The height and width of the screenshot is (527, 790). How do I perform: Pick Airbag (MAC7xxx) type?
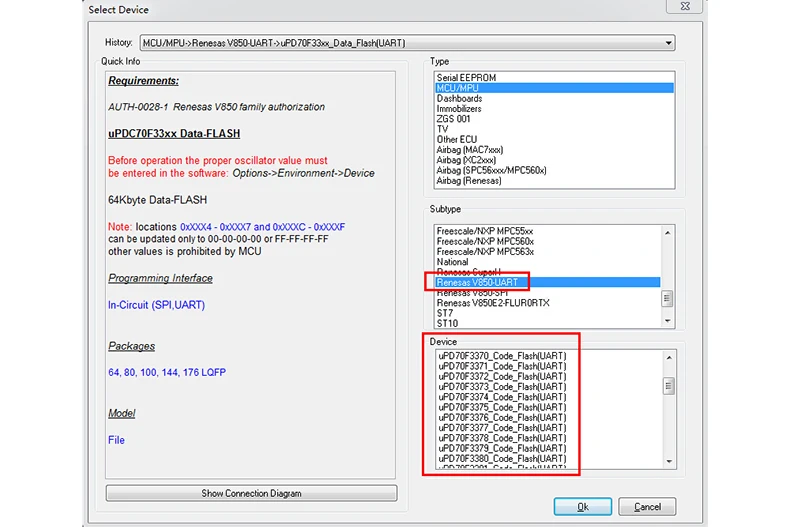pyautogui.click(x=554, y=150)
